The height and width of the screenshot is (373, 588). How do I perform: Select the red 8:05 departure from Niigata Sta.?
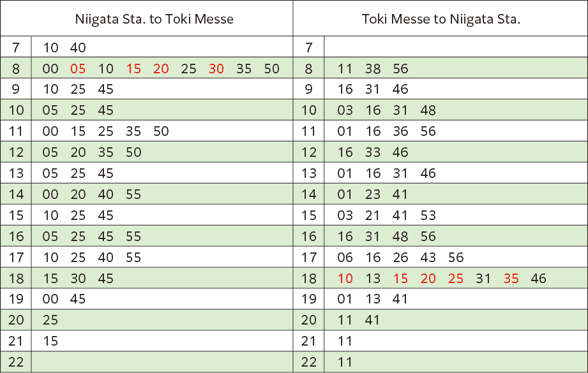tap(78, 69)
